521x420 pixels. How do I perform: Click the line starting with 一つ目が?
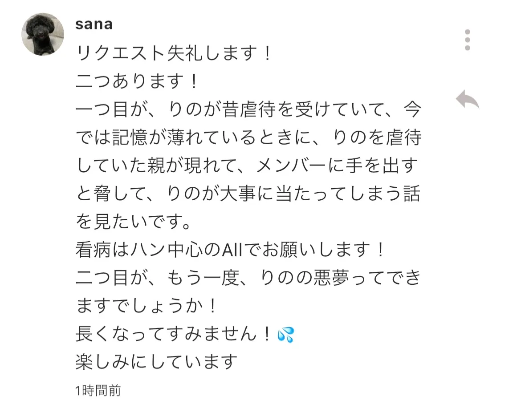click(x=248, y=110)
